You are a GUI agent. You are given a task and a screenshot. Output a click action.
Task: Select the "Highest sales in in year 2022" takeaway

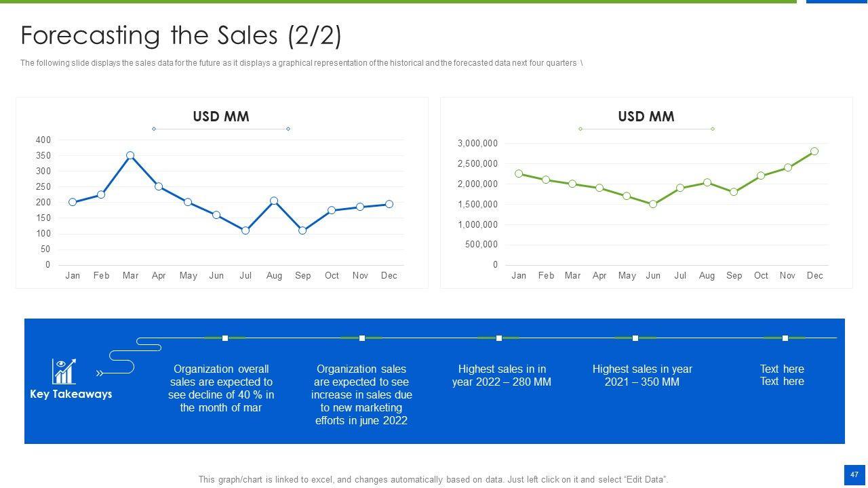coord(502,375)
